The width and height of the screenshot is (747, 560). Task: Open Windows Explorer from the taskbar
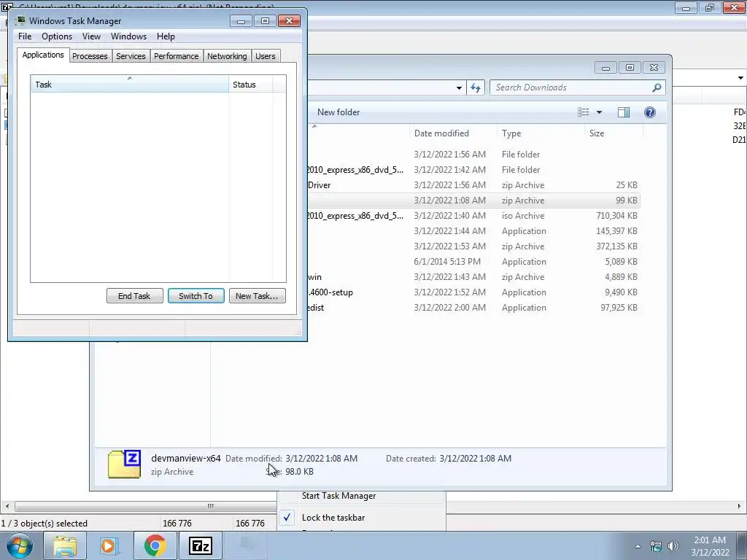tap(65, 545)
